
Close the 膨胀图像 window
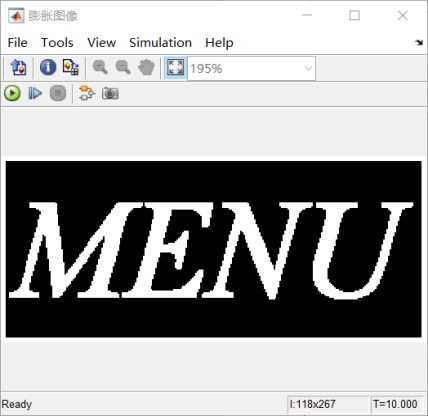pyautogui.click(x=403, y=15)
